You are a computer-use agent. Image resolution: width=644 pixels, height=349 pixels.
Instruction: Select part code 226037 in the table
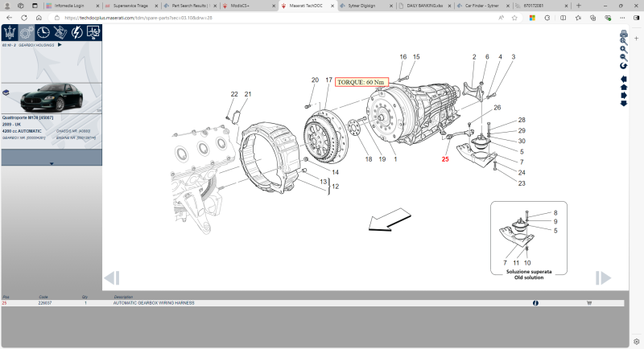[x=45, y=303]
